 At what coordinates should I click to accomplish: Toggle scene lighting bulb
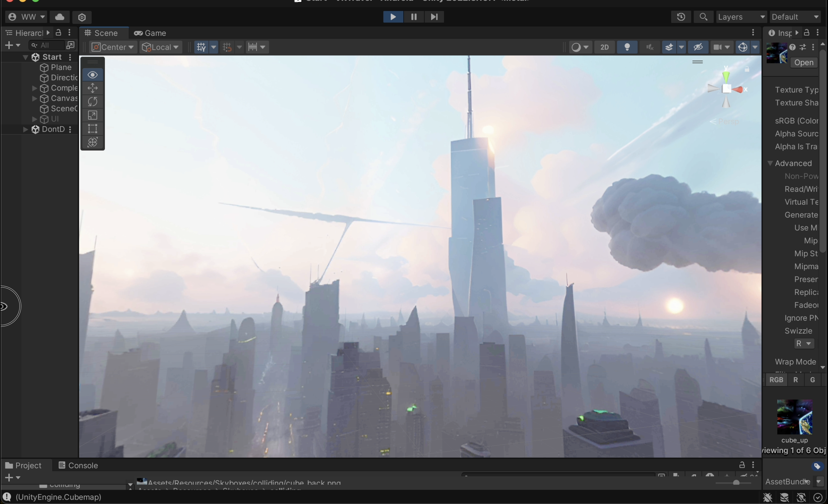click(x=627, y=47)
